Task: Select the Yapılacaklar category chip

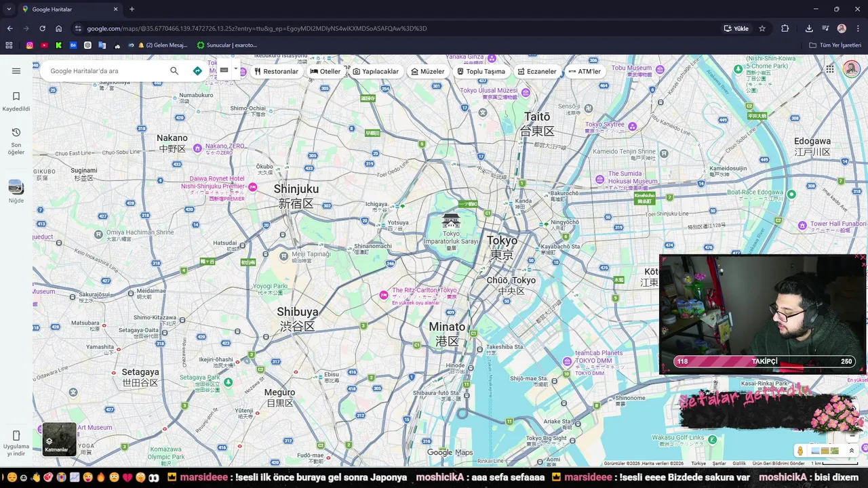Action: tap(376, 71)
